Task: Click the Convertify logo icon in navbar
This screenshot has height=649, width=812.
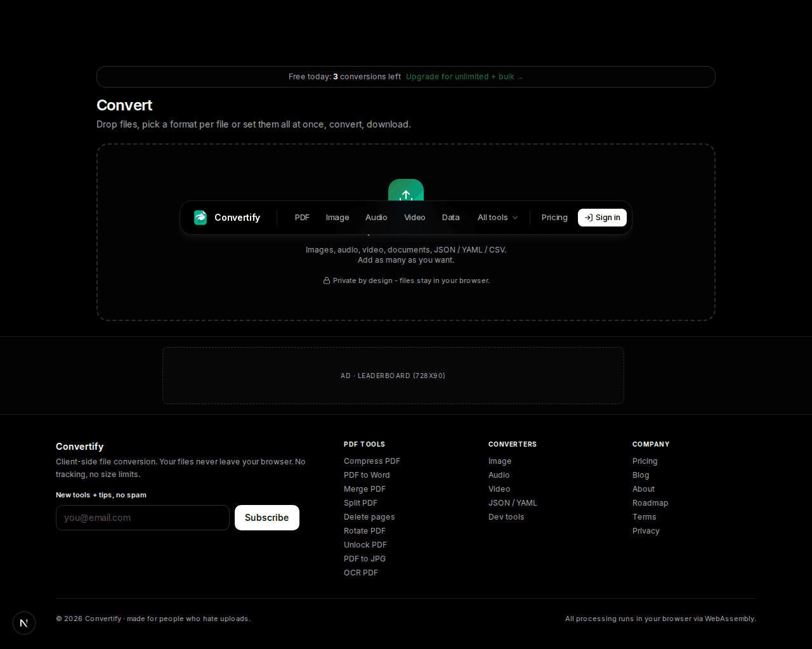Action: click(x=200, y=218)
